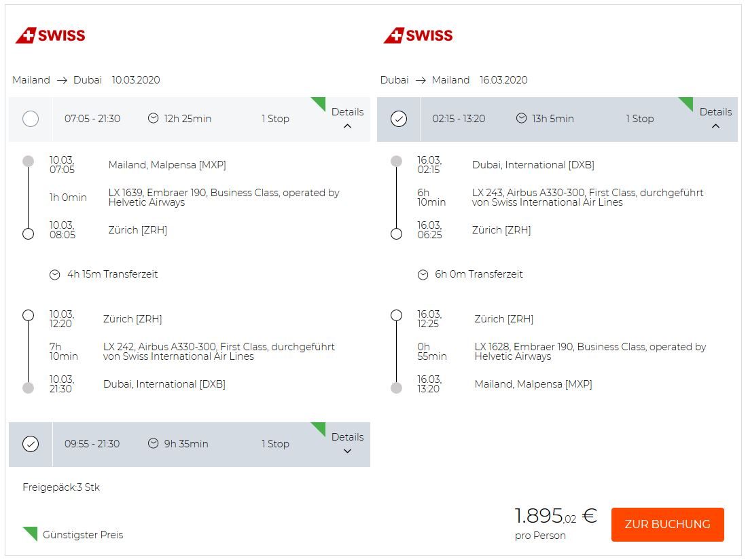Click the clock icon beside 13h 5min
The height and width of the screenshot is (560, 748).
click(521, 118)
